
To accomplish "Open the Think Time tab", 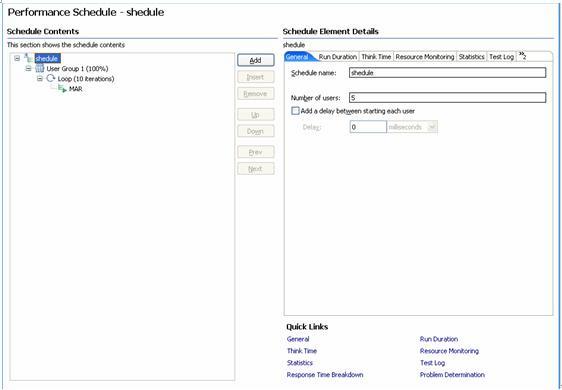I will tap(376, 57).
